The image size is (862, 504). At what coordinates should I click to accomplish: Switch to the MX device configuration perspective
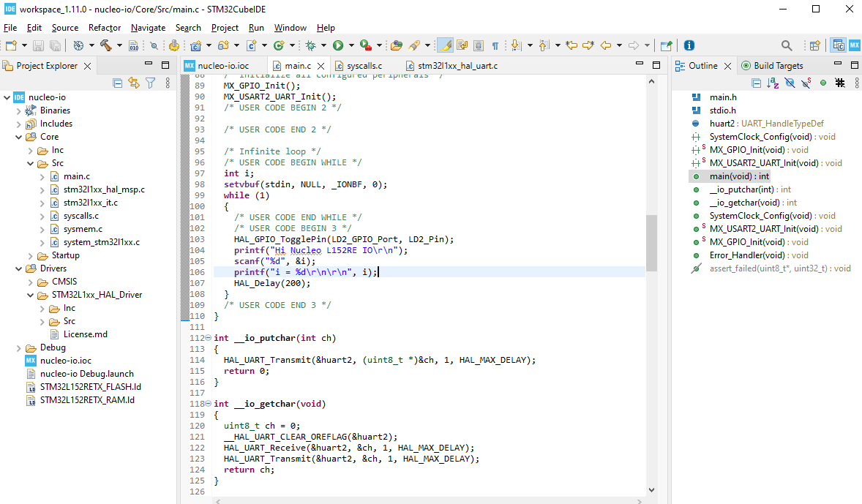click(x=854, y=45)
